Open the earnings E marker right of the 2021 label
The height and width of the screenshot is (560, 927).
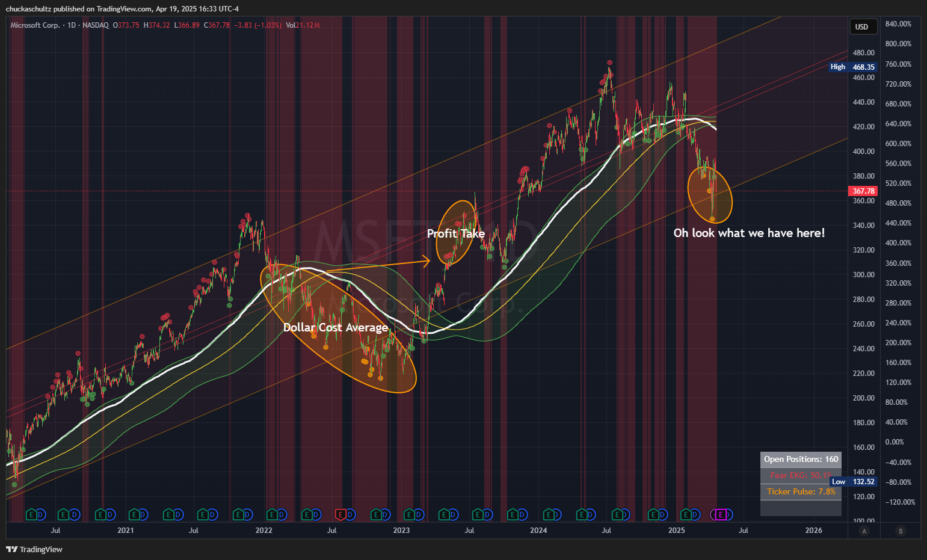tap(135, 514)
